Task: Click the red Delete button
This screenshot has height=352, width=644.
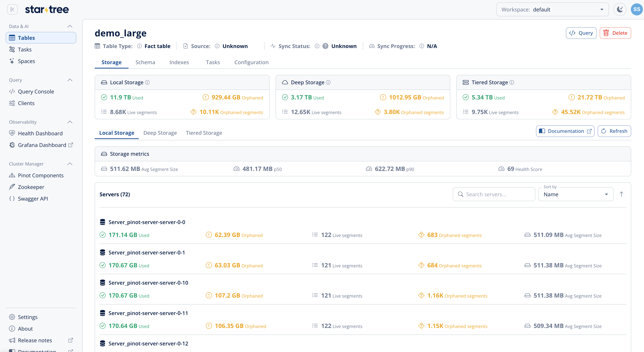Action: (x=615, y=33)
